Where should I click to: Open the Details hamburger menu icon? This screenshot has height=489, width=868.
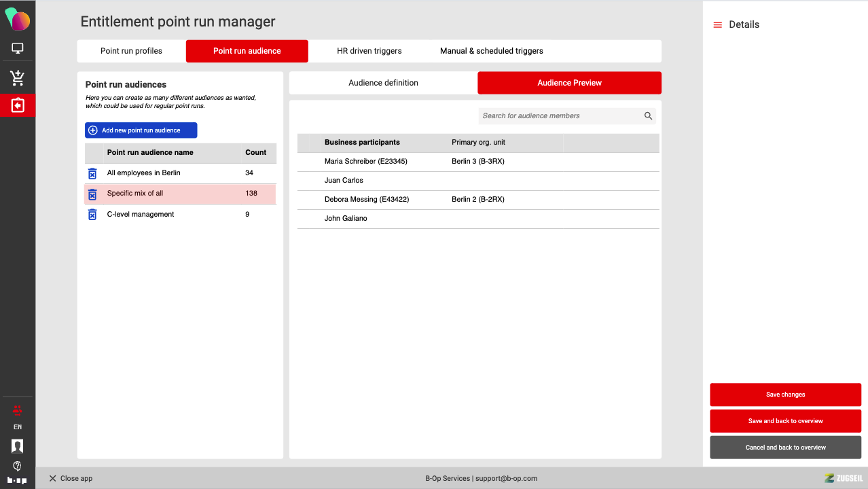pyautogui.click(x=717, y=25)
